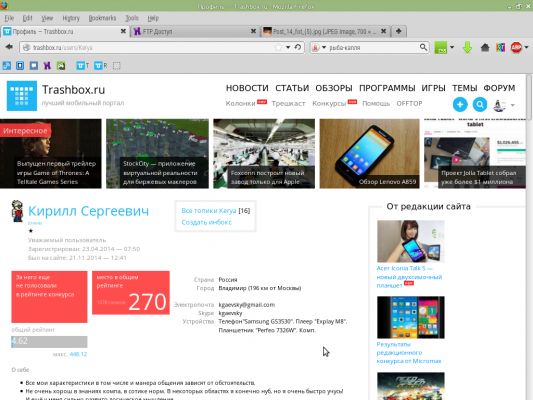Open the Acer Iconia Talk S thumbnail
Image resolution: width=533 pixels, height=400 pixels.
411,241
